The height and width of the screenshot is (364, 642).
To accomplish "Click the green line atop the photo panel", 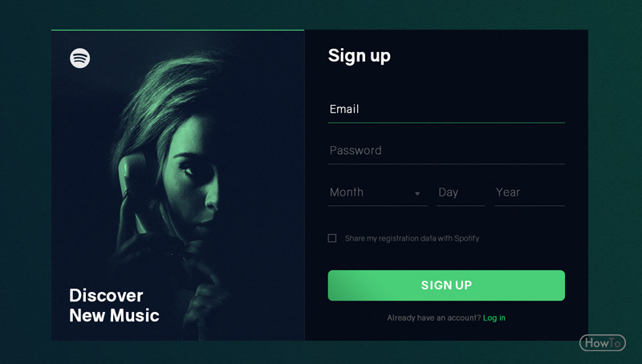I will [x=177, y=30].
